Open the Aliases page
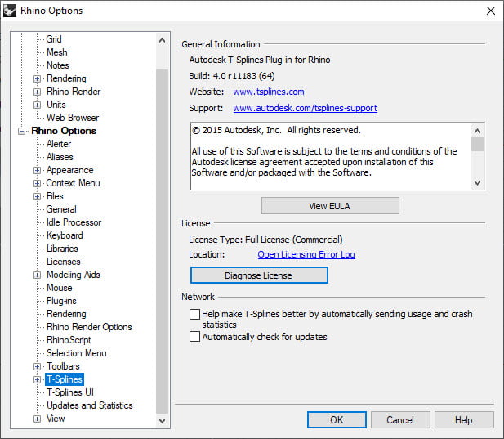 tap(60, 157)
